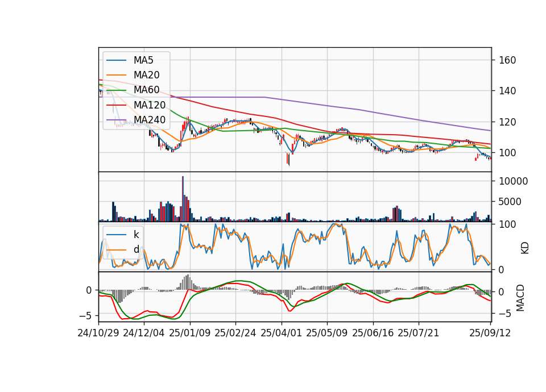Click the MA240 legend label
The width and height of the screenshot is (546, 392).
[150, 120]
